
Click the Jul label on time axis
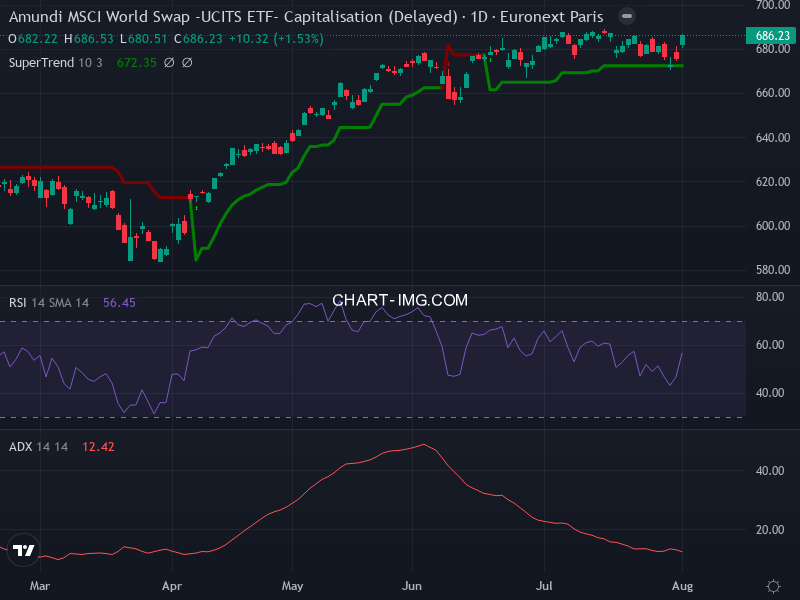pyautogui.click(x=544, y=586)
